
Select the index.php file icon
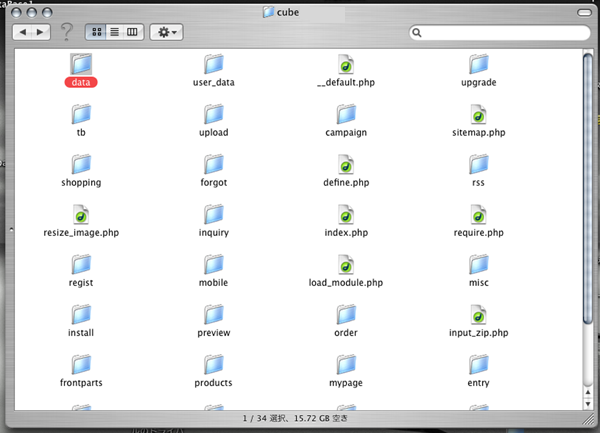tap(346, 215)
